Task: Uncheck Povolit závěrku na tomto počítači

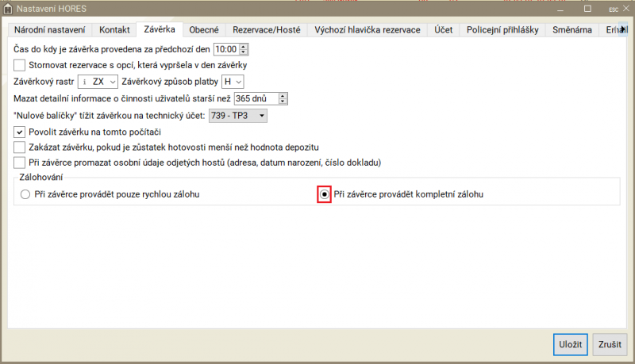Action: point(20,131)
